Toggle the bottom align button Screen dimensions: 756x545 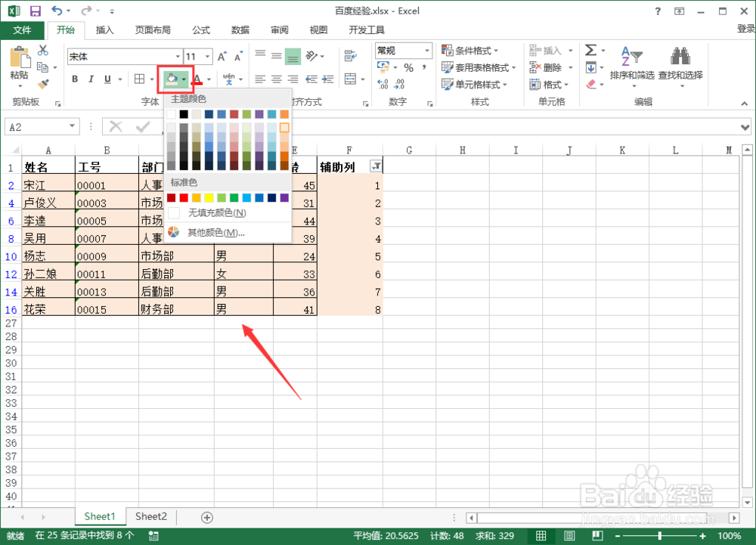point(293,57)
